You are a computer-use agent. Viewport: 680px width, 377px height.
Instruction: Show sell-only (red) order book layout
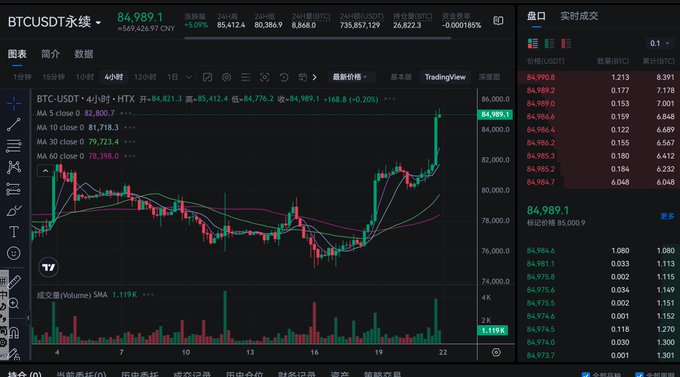point(566,43)
